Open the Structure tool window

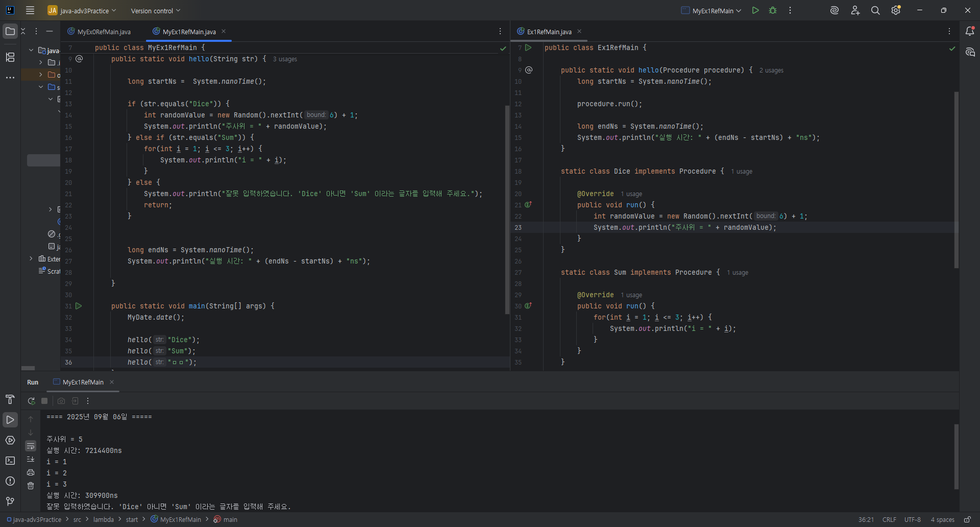[10, 57]
